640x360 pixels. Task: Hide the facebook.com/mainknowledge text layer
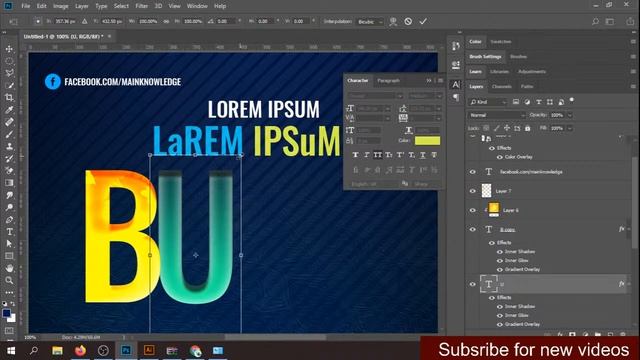click(x=473, y=172)
